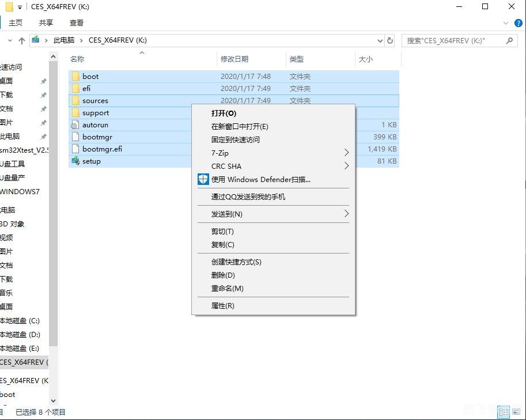Open the address bar history dropdown arrow

(379, 40)
